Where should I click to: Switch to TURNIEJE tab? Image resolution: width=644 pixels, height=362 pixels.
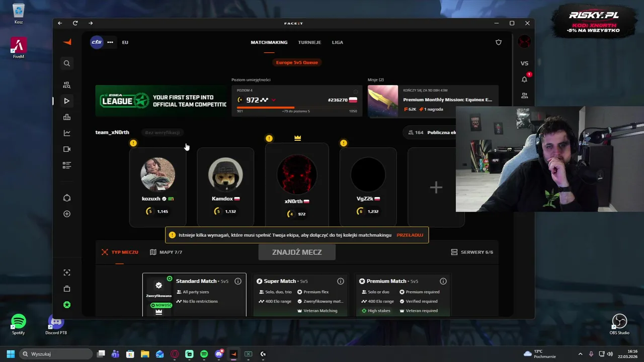point(309,42)
